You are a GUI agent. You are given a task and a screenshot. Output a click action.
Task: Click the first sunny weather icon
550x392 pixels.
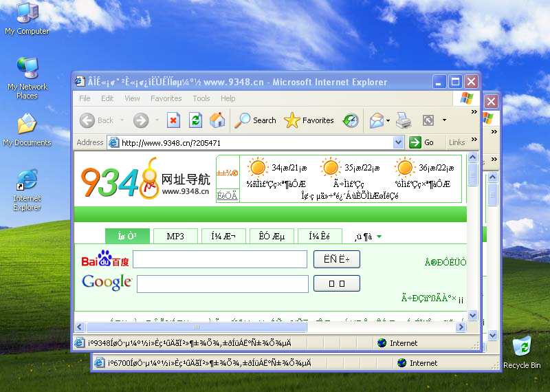[x=257, y=167]
